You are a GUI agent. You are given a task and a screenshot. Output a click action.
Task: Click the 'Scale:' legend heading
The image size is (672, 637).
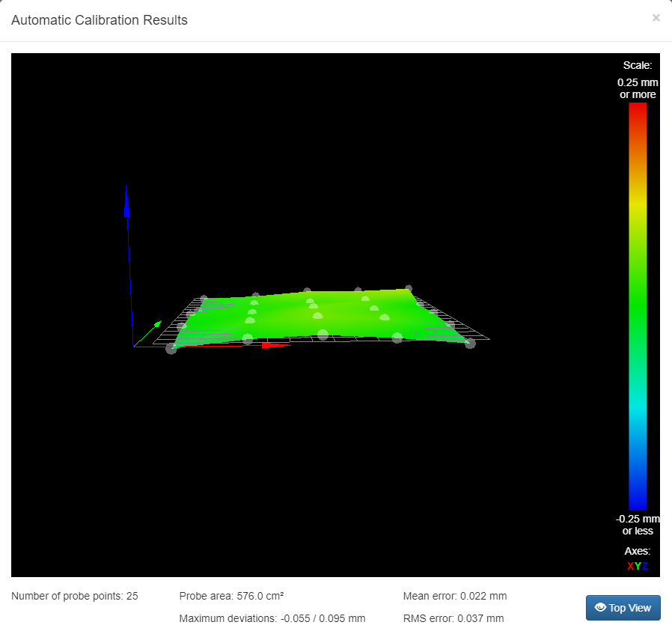tap(638, 65)
